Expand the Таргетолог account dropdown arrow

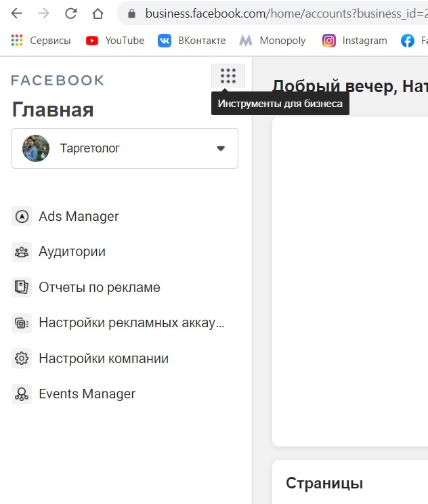(x=220, y=148)
